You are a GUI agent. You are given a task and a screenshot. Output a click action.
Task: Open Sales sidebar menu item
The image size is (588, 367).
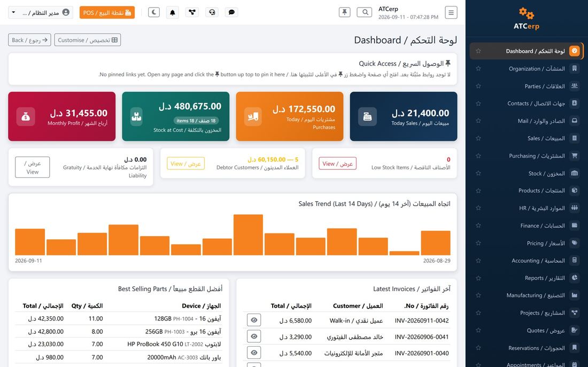pyautogui.click(x=526, y=138)
